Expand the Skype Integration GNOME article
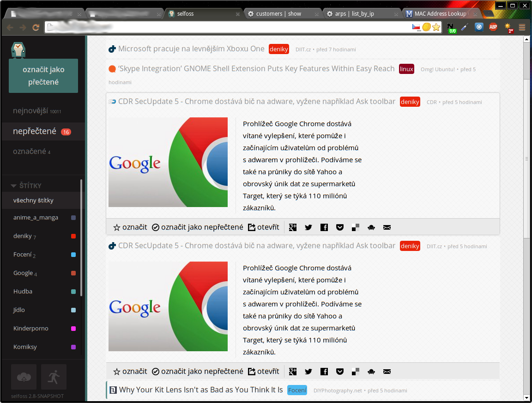 click(256, 69)
